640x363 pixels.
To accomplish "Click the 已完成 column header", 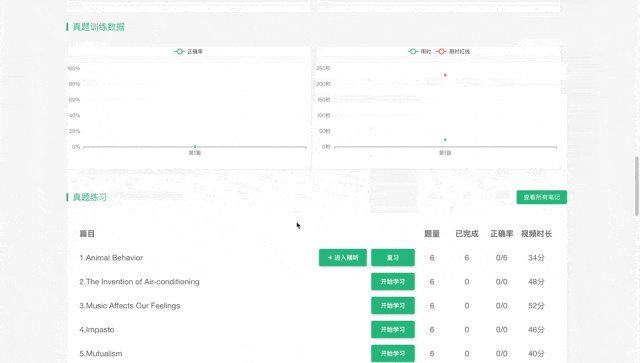I will (x=467, y=234).
